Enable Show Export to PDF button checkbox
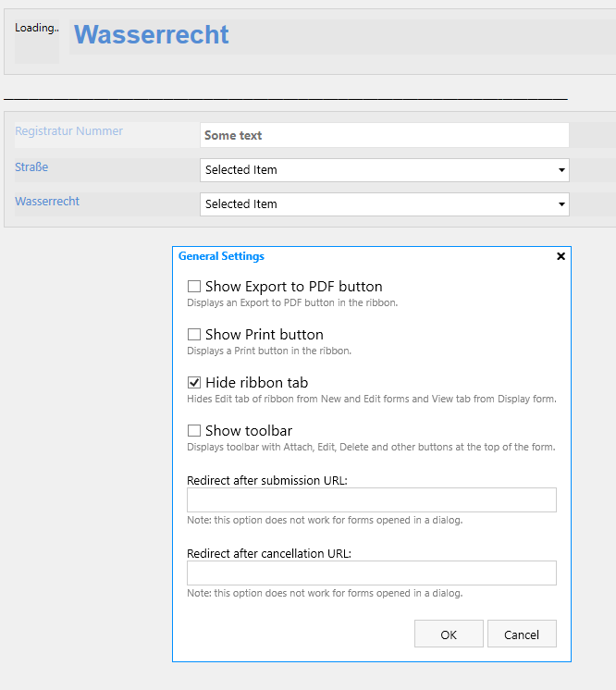This screenshot has width=616, height=690. [194, 287]
